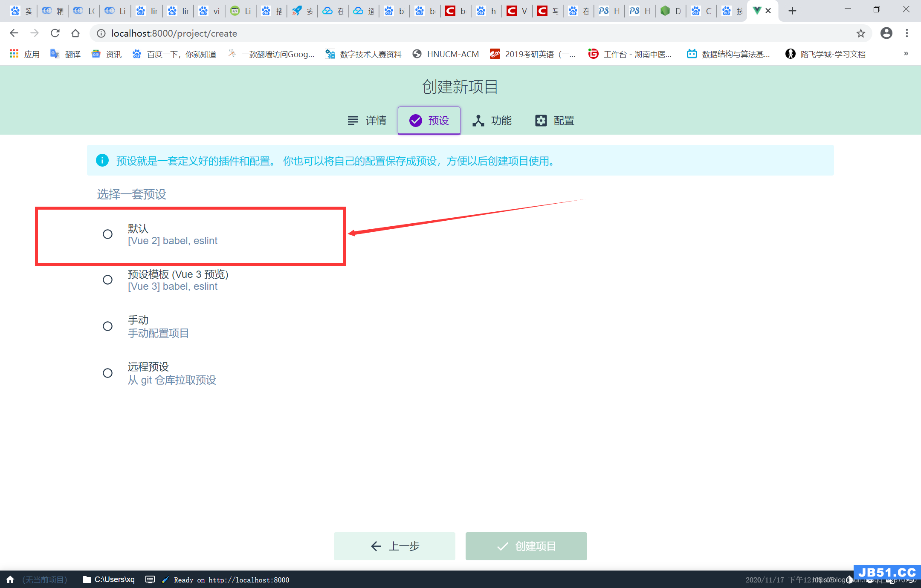Open the 数字技术大赛资料 bookmark
921x588 pixels.
pyautogui.click(x=363, y=54)
